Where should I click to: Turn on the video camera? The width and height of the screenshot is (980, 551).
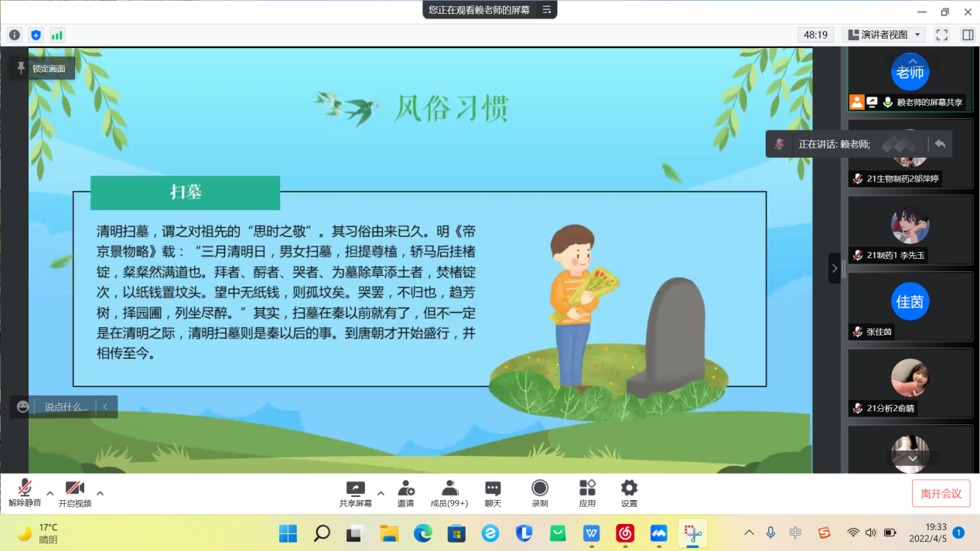click(x=75, y=492)
